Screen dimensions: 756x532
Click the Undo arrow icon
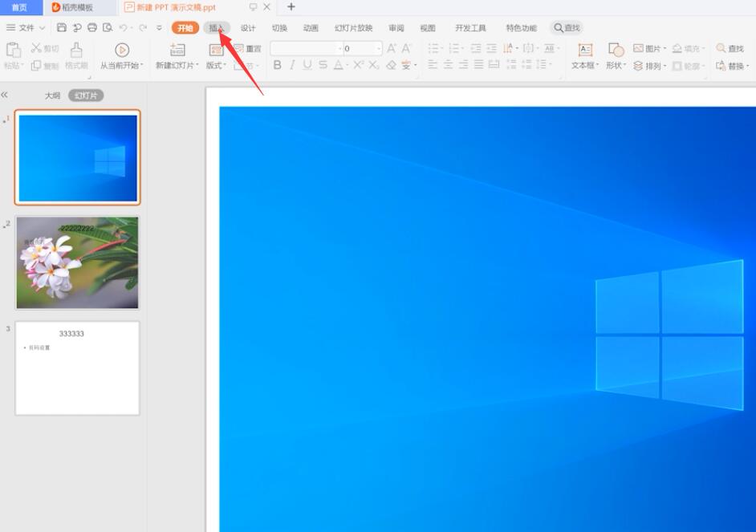(x=123, y=28)
